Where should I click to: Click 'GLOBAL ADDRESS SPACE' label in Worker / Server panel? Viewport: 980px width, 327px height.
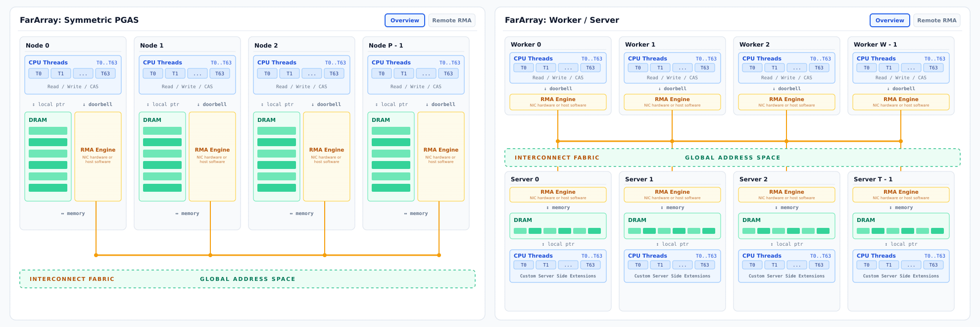click(733, 158)
